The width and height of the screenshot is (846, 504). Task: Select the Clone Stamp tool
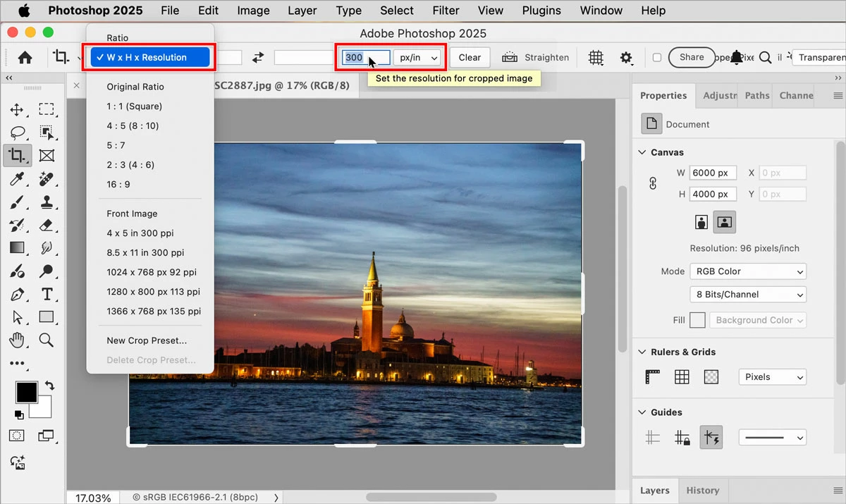pyautogui.click(x=47, y=202)
